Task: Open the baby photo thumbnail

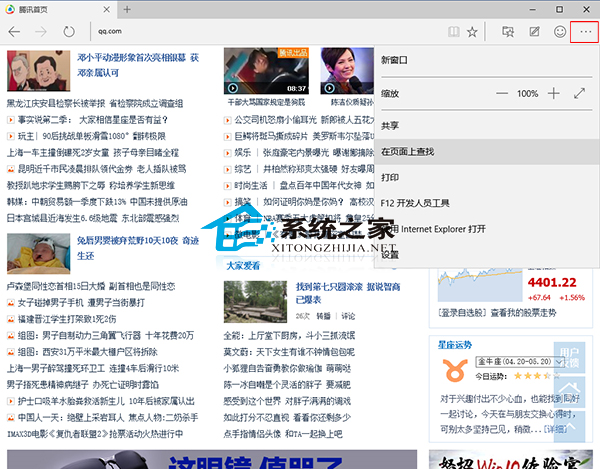Action: pyautogui.click(x=39, y=254)
